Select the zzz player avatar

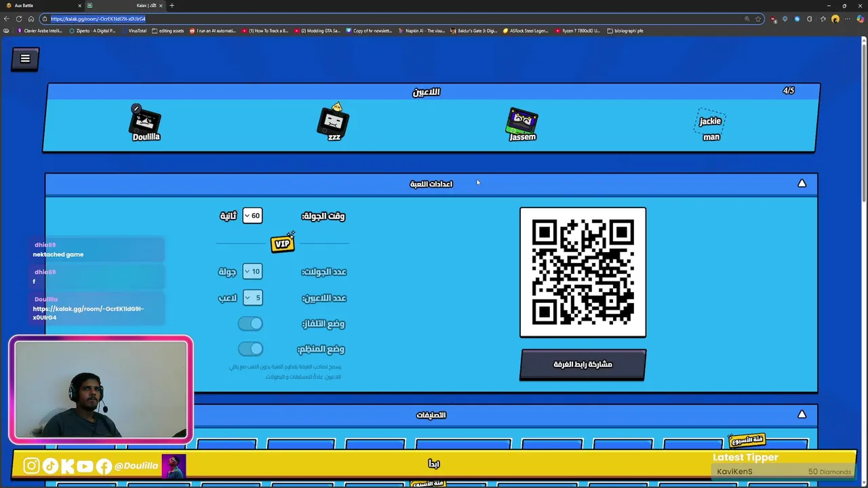(334, 122)
